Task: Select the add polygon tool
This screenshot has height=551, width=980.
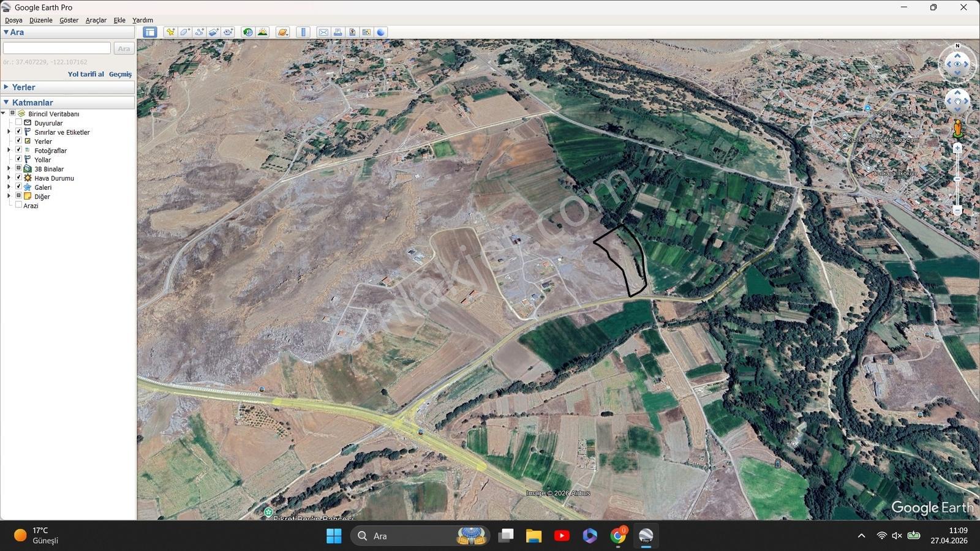Action: click(x=185, y=32)
